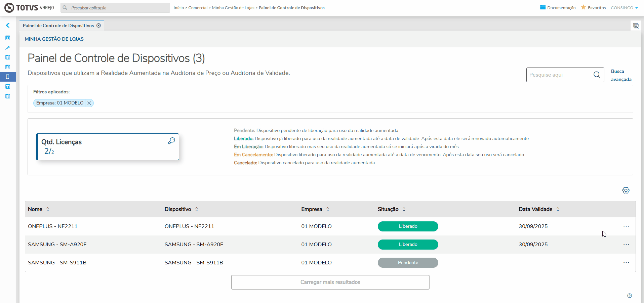Click the key icon on Qtd. Licenças card
Image resolution: width=644 pixels, height=303 pixels.
(171, 141)
